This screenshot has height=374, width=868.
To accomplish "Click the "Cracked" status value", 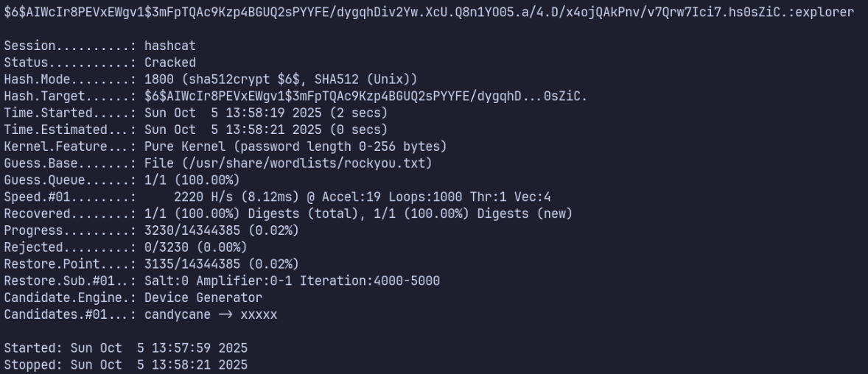I will pos(170,63).
